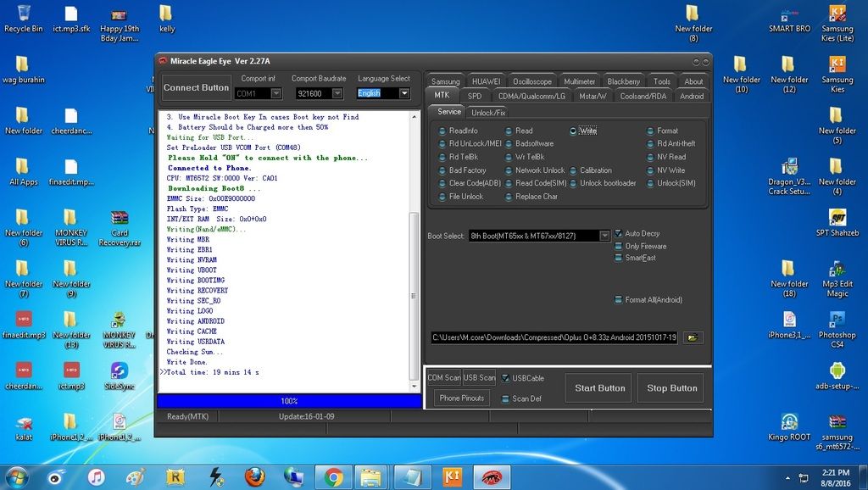Open Kingo ROOT desktop shortcut
Image resolution: width=868 pixels, height=490 pixels.
pos(789,427)
